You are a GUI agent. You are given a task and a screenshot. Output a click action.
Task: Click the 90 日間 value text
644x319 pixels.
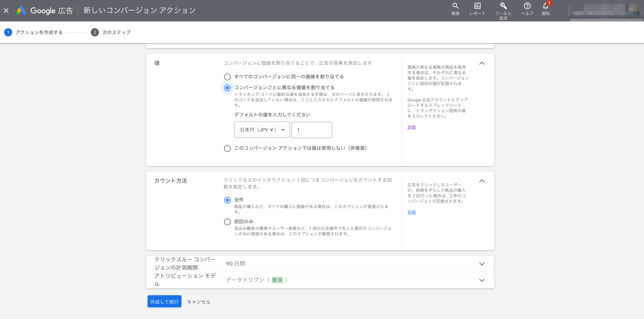point(235,264)
